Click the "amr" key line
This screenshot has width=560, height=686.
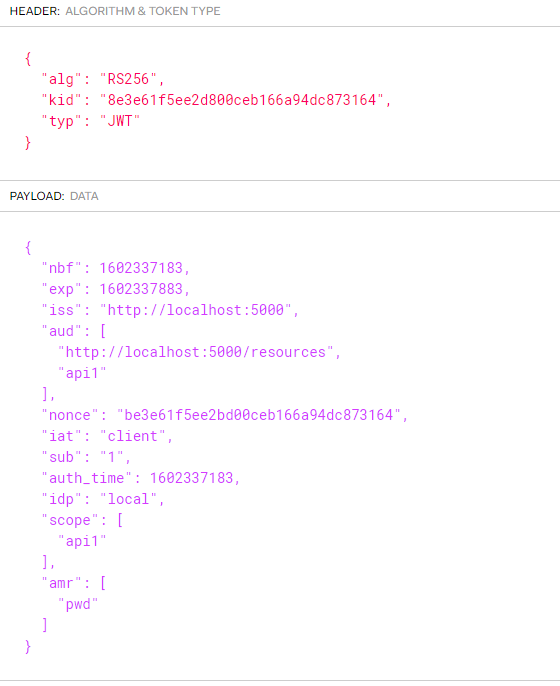click(74, 583)
